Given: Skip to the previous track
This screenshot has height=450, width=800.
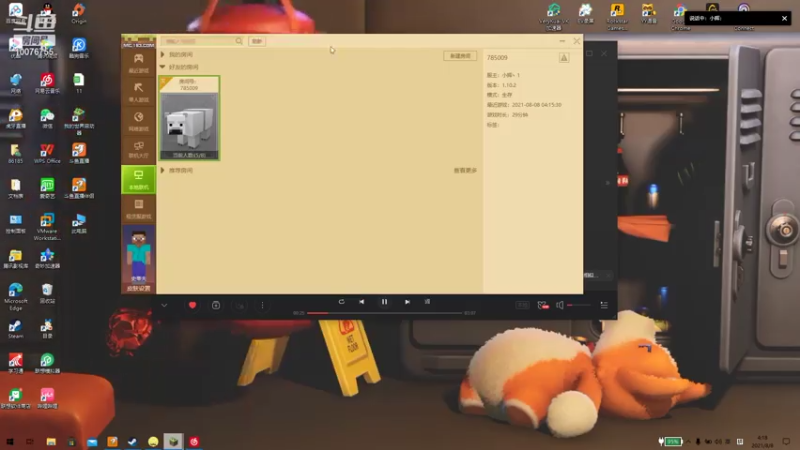Looking at the screenshot, I should click(362, 302).
